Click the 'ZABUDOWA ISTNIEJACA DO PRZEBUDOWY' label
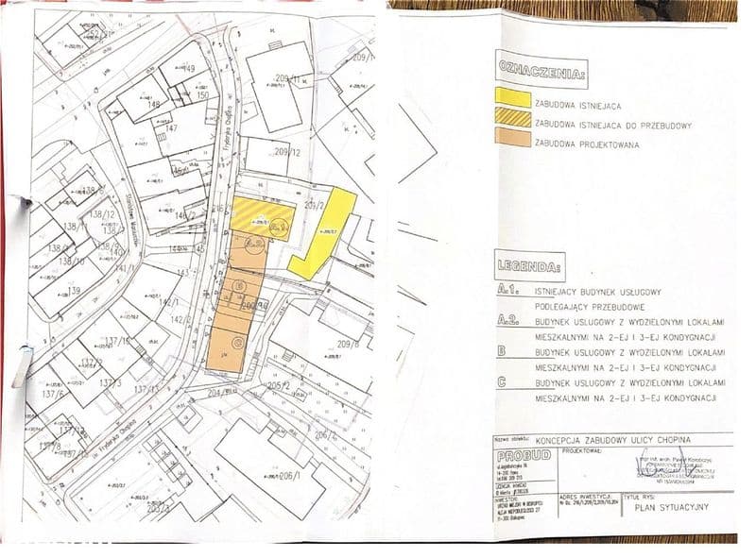Screen dimensions: 756x558 point(613,125)
